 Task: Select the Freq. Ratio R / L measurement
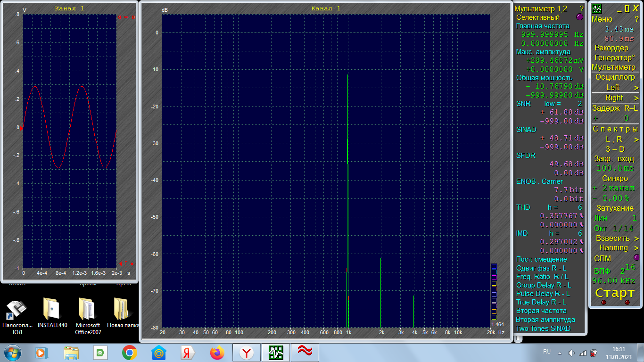[542, 276]
